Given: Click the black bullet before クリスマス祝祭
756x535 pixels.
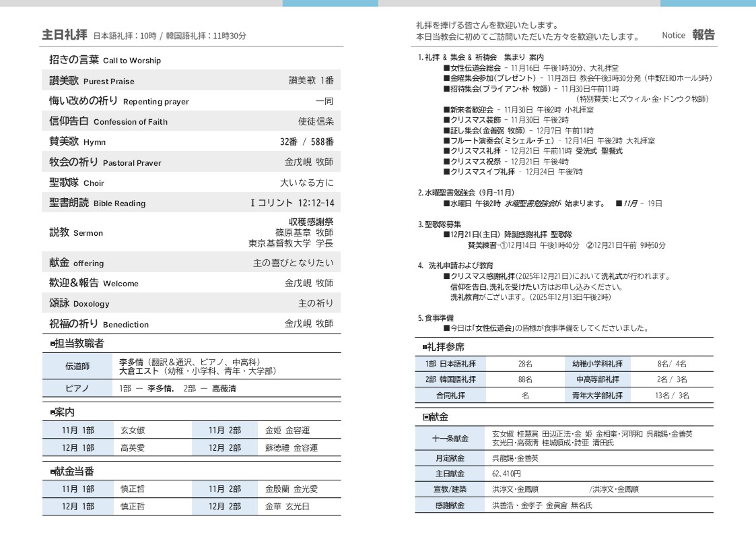Looking at the screenshot, I should (x=446, y=162).
